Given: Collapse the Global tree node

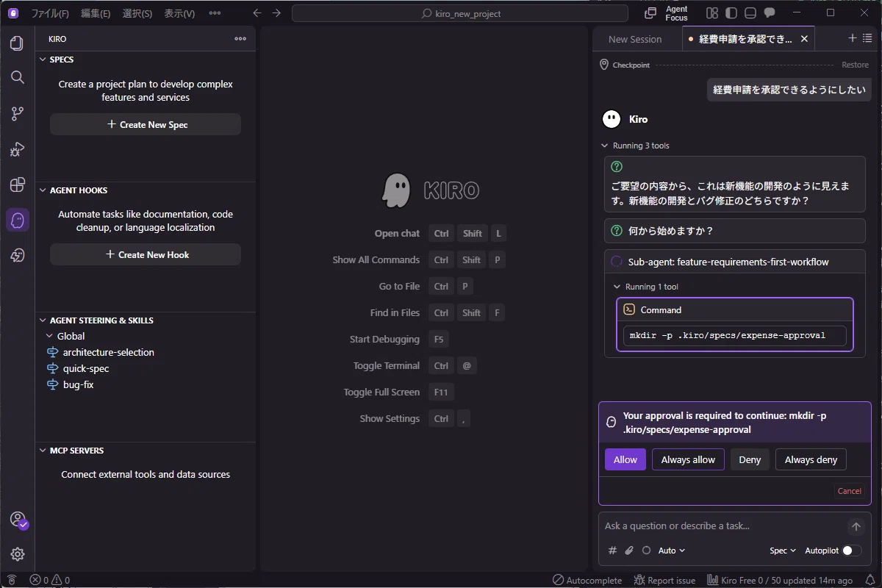Looking at the screenshot, I should pos(49,336).
